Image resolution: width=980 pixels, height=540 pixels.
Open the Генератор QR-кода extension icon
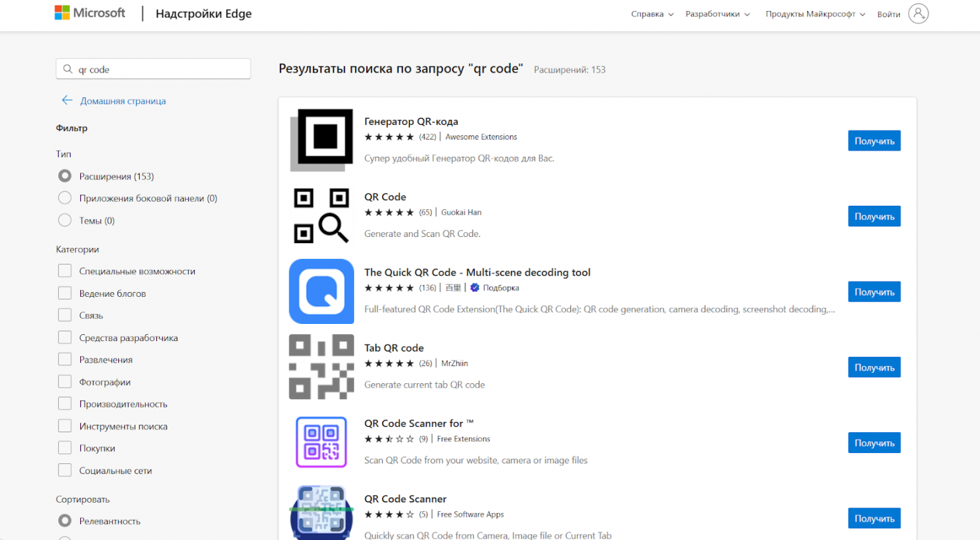coord(321,140)
